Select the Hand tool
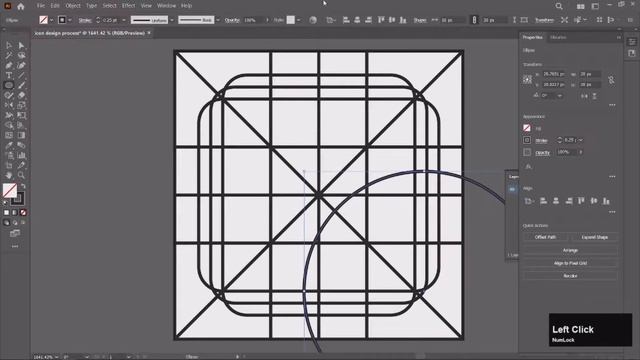 [x=9, y=176]
